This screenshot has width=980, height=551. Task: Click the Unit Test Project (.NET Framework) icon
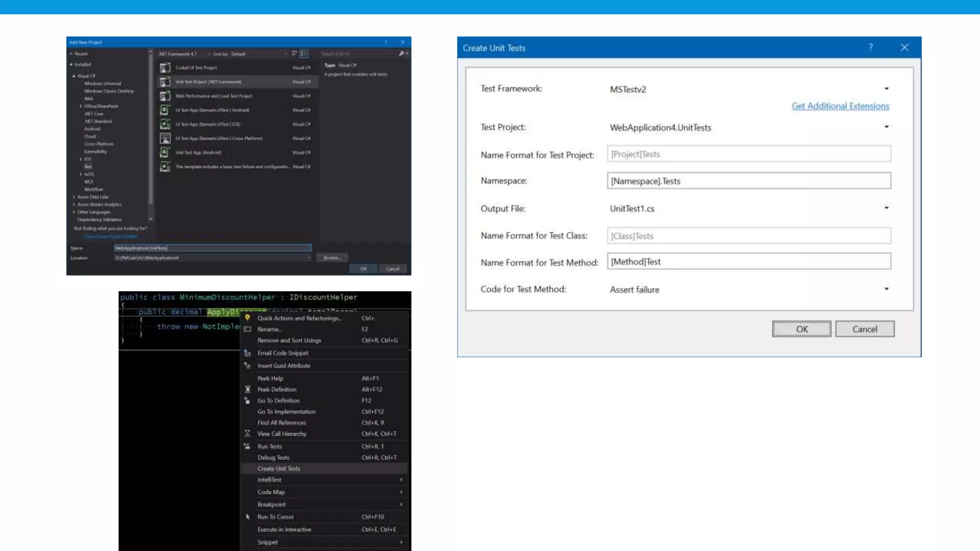(165, 82)
